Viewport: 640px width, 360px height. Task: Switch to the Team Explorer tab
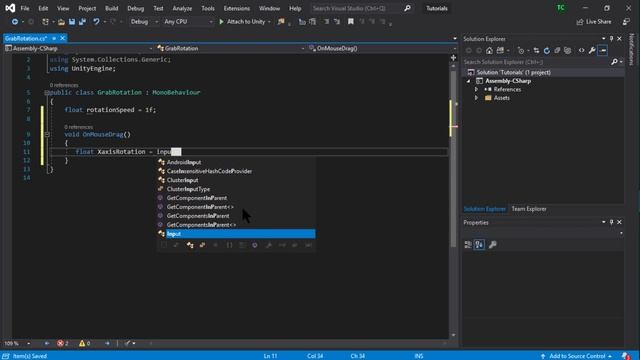529,209
